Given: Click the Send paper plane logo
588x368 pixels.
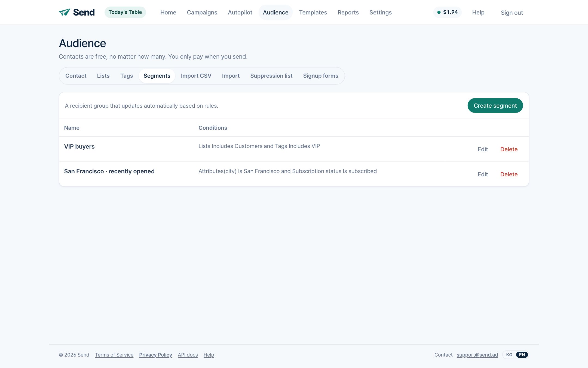Looking at the screenshot, I should [x=76, y=12].
